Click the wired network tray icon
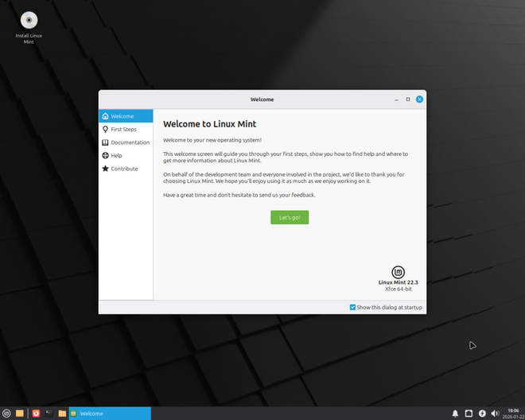This screenshot has width=525, height=420. (x=469, y=414)
